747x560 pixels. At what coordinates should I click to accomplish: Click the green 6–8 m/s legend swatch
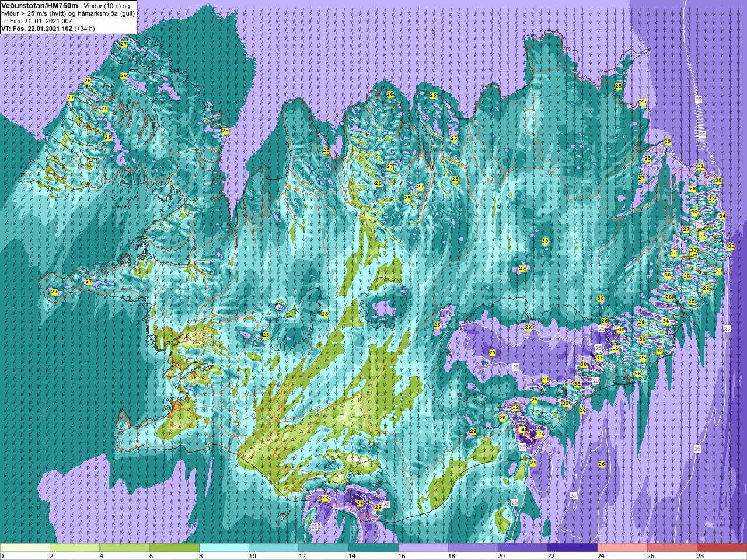pyautogui.click(x=174, y=548)
